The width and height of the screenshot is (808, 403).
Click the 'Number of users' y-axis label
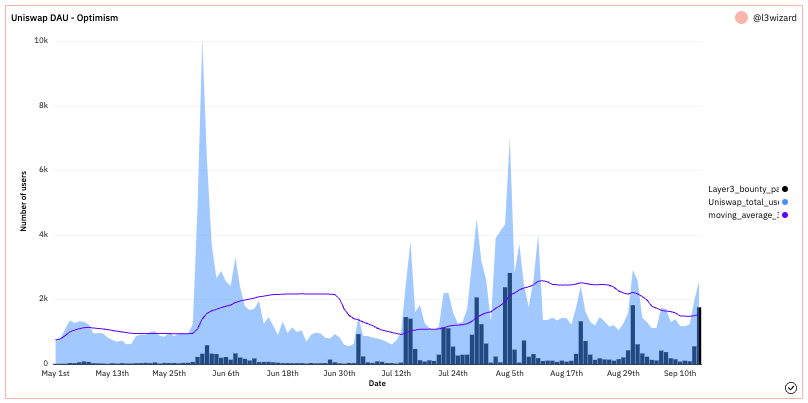[x=24, y=202]
